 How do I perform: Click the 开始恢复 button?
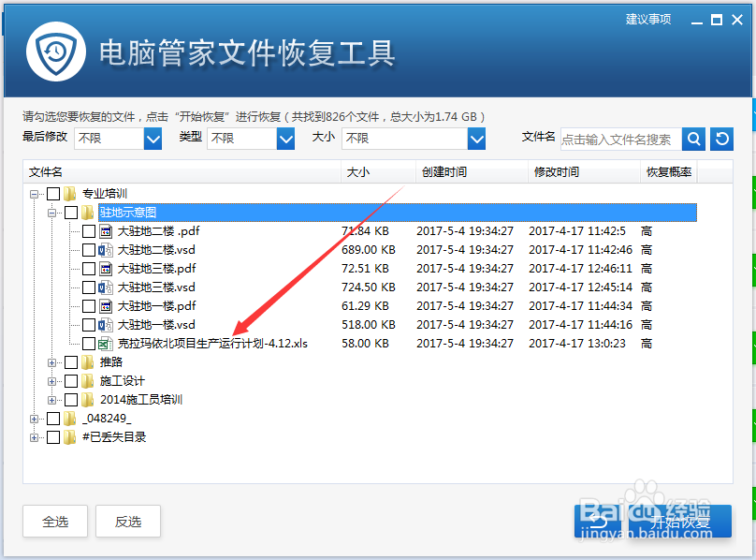(680, 521)
